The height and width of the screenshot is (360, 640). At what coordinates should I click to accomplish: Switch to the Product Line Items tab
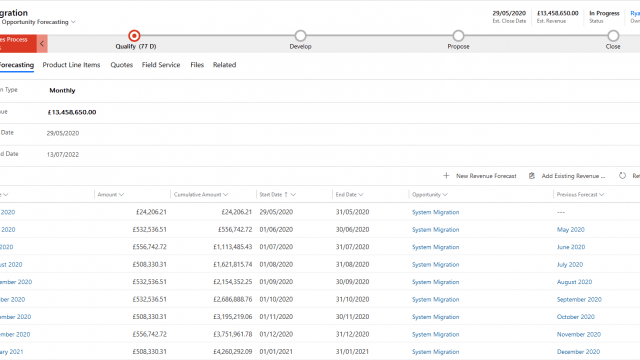point(71,65)
